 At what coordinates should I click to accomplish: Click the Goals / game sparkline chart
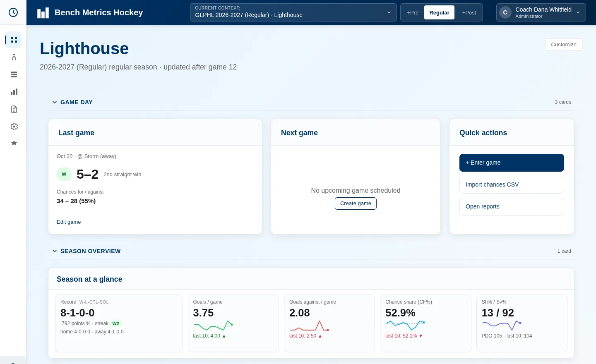pyautogui.click(x=214, y=326)
